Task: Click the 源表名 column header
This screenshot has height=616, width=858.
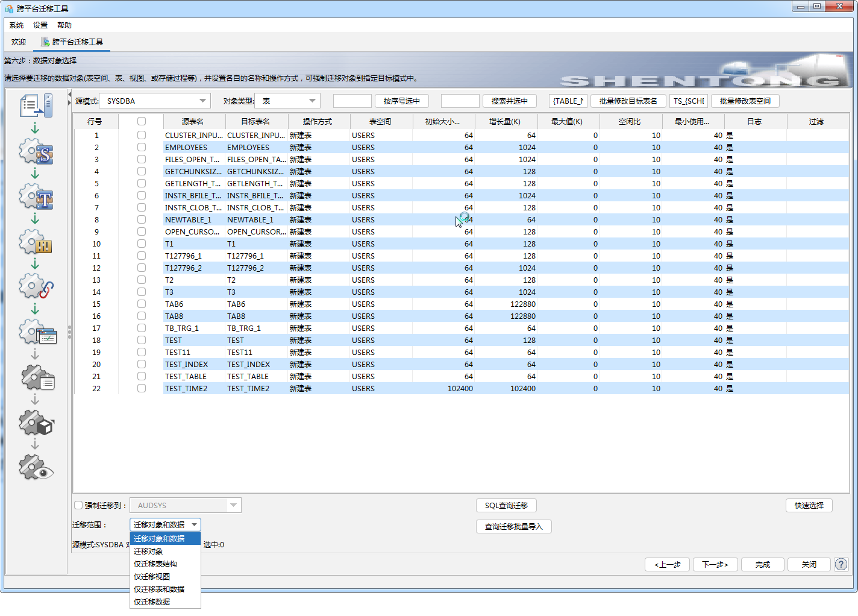Action: point(193,121)
